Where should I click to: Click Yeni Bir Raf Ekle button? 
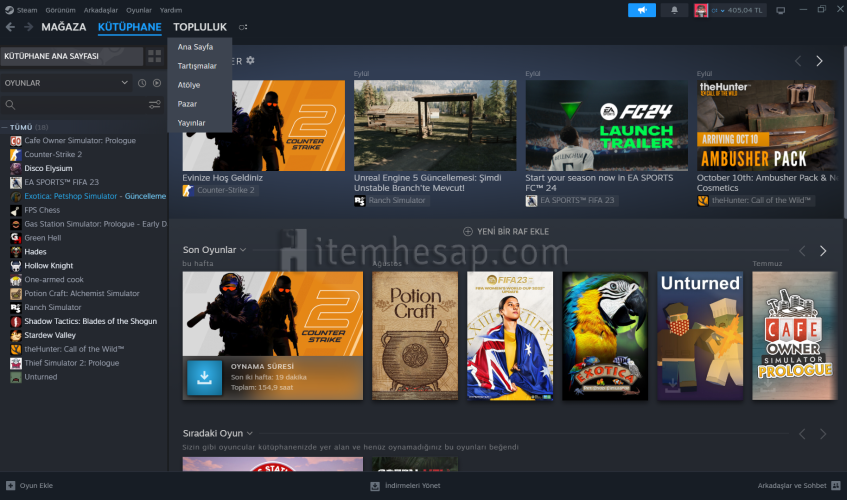click(x=505, y=231)
